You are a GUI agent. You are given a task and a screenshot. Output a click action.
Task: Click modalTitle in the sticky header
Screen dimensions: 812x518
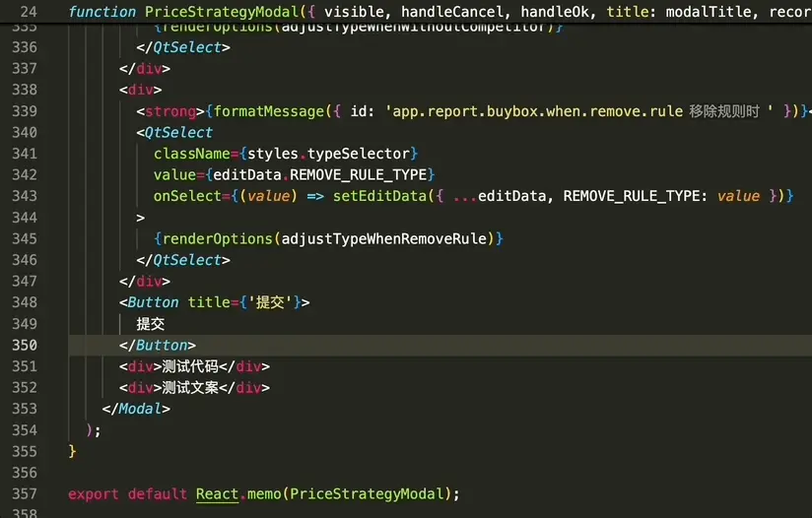pos(709,12)
